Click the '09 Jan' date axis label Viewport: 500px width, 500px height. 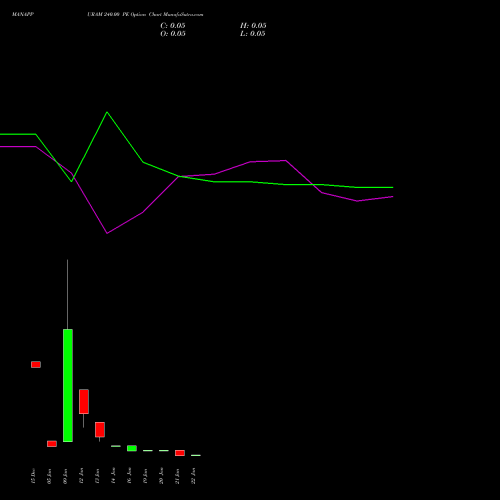(x=66, y=476)
